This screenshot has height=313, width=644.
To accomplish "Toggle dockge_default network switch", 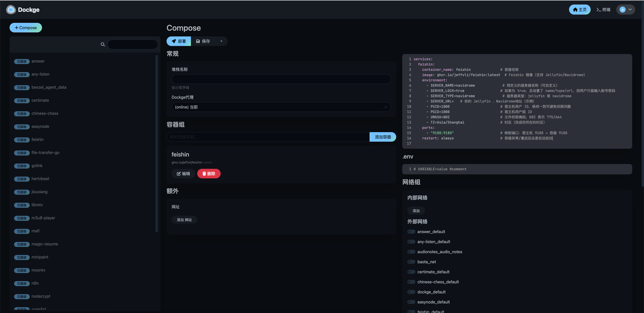I will coord(411,292).
